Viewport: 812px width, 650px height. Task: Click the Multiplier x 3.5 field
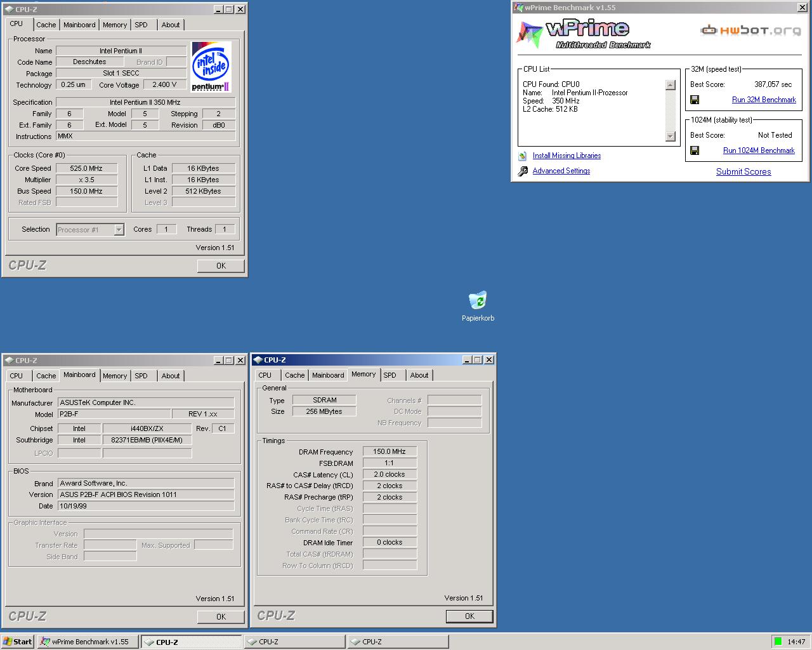pos(87,180)
